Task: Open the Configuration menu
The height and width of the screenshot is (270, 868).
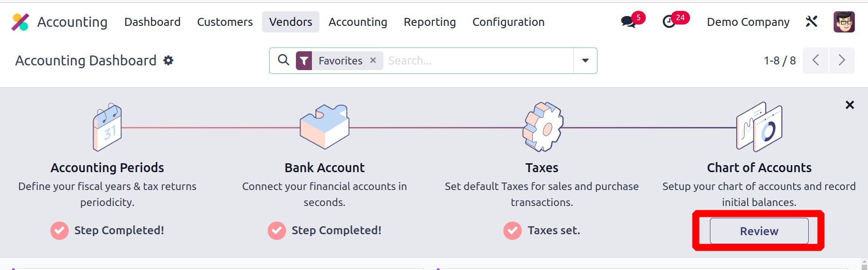Action: (x=508, y=22)
